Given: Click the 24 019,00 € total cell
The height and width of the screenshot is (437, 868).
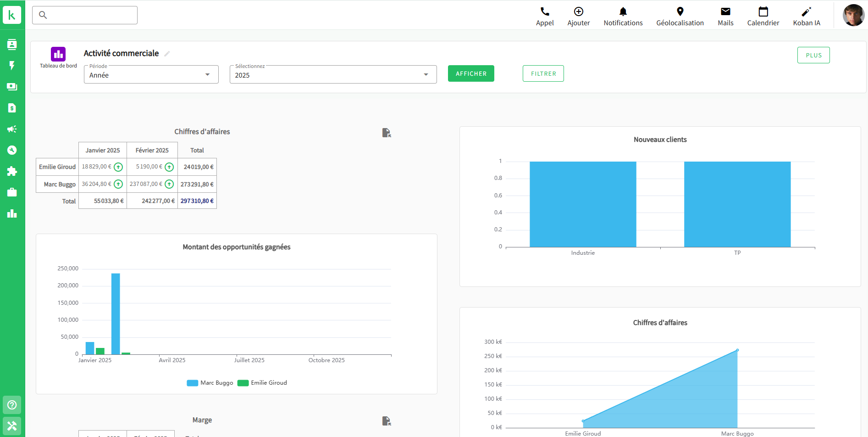Looking at the screenshot, I should click(197, 167).
